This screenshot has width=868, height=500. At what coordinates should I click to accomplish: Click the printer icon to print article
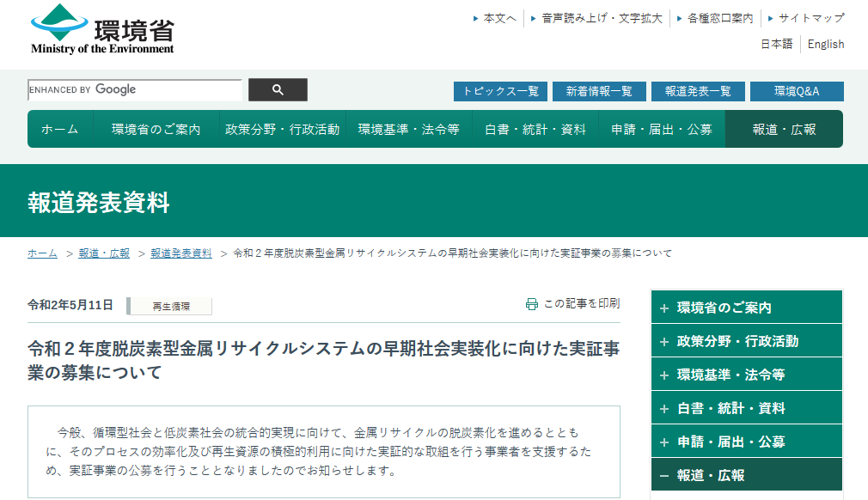[531, 304]
